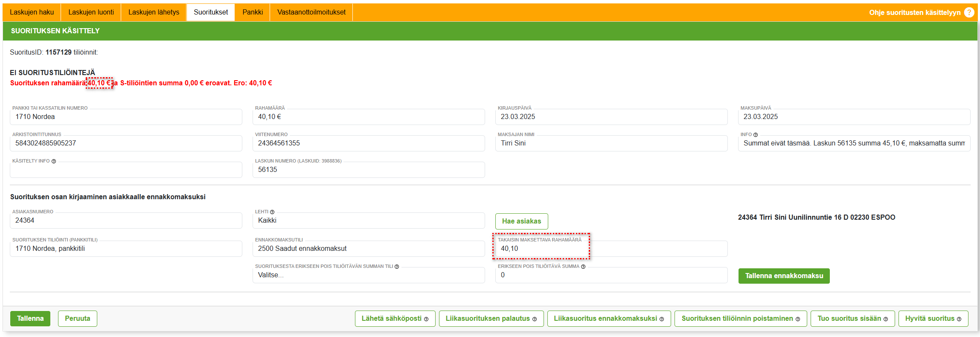Image resolution: width=980 pixels, height=337 pixels.
Task: Open the Pankki tab
Action: [x=253, y=12]
